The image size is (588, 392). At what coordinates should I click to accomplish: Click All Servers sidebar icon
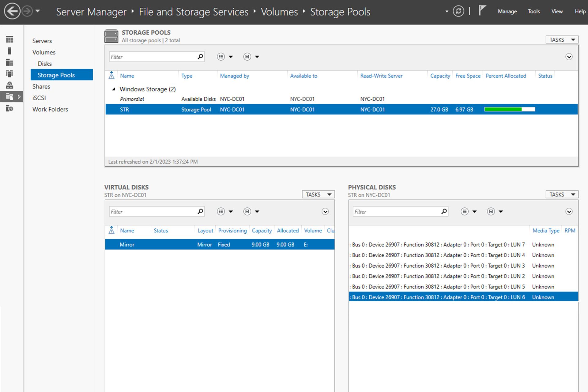(9, 62)
